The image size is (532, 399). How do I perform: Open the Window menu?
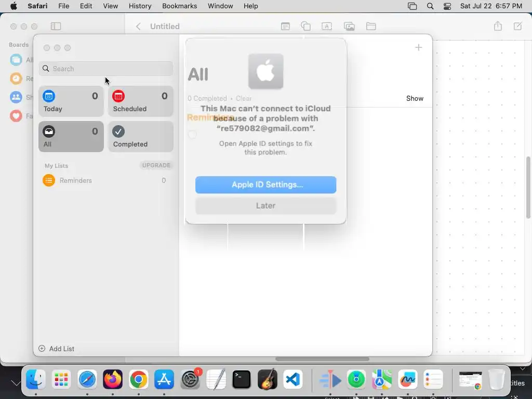pos(220,6)
